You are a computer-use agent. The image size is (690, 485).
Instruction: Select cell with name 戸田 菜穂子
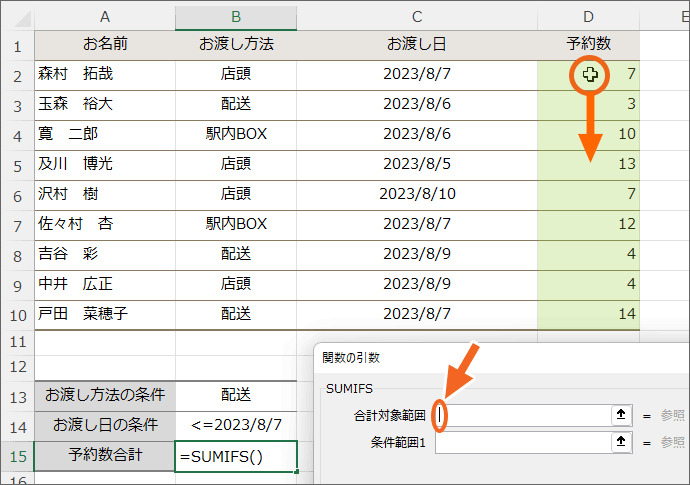tap(105, 313)
